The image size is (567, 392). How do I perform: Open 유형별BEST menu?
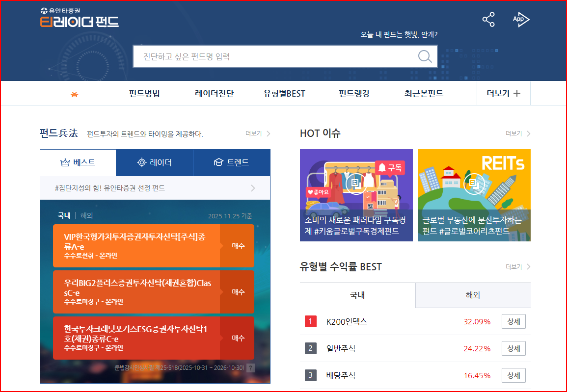point(284,93)
